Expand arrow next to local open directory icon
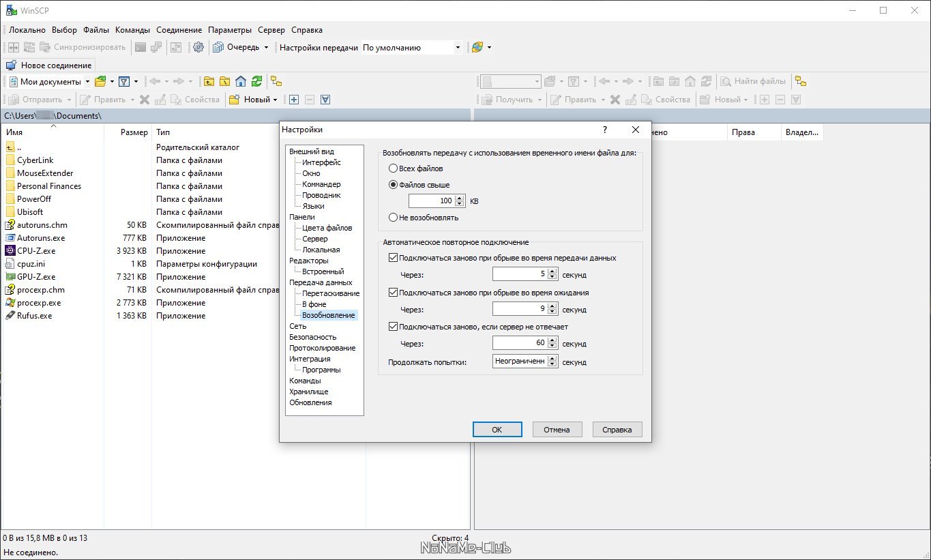The height and width of the screenshot is (560, 931). [112, 82]
